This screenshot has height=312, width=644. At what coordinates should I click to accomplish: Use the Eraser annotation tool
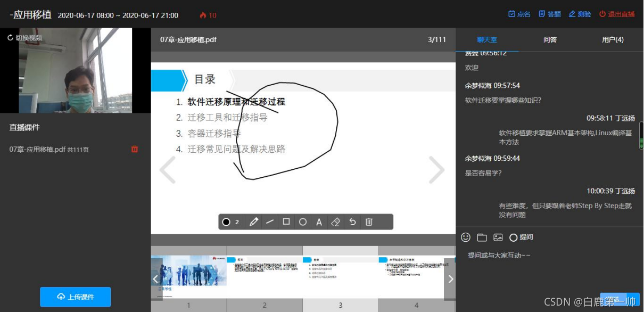[x=336, y=222]
